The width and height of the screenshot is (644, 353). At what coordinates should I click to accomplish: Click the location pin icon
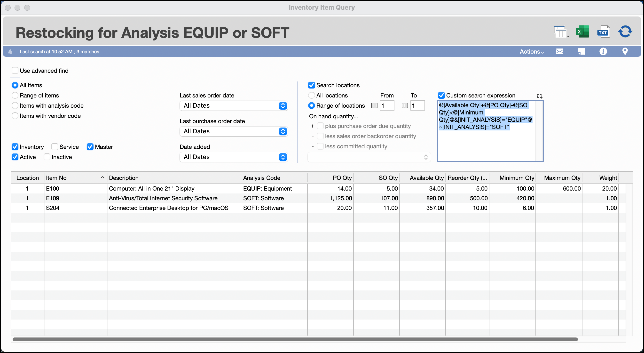coord(625,52)
